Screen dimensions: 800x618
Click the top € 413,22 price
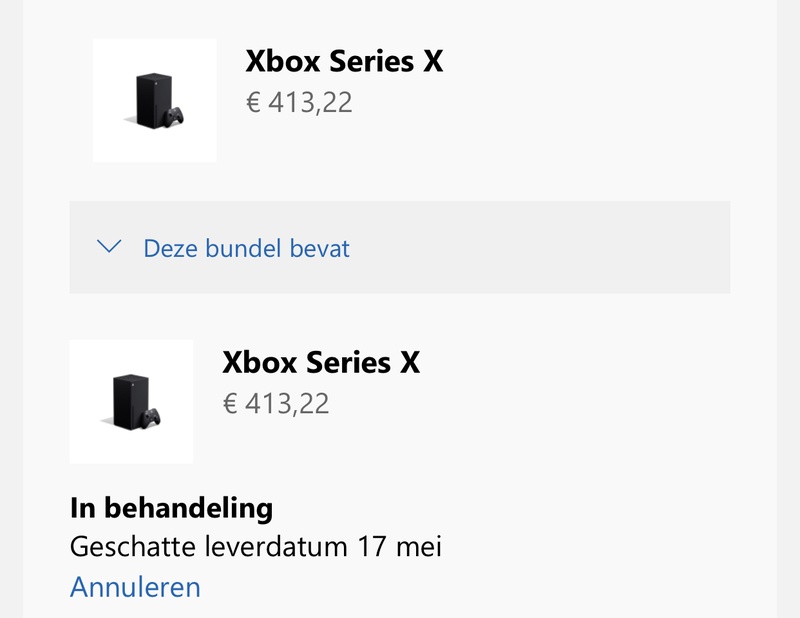pos(299,102)
